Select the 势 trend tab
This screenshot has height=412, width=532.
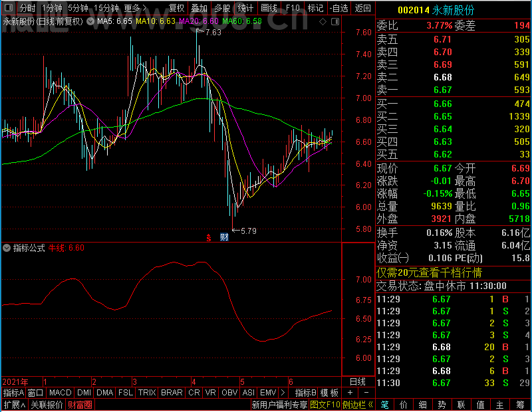pos(442,405)
